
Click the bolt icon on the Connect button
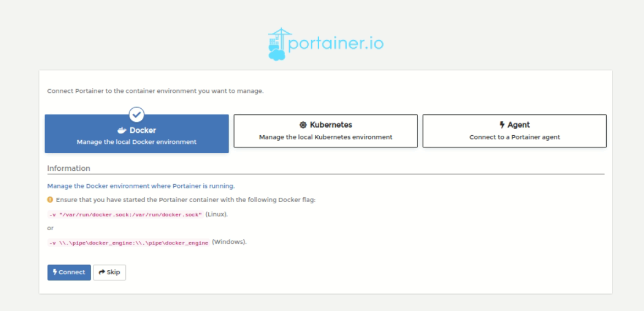pos(55,272)
